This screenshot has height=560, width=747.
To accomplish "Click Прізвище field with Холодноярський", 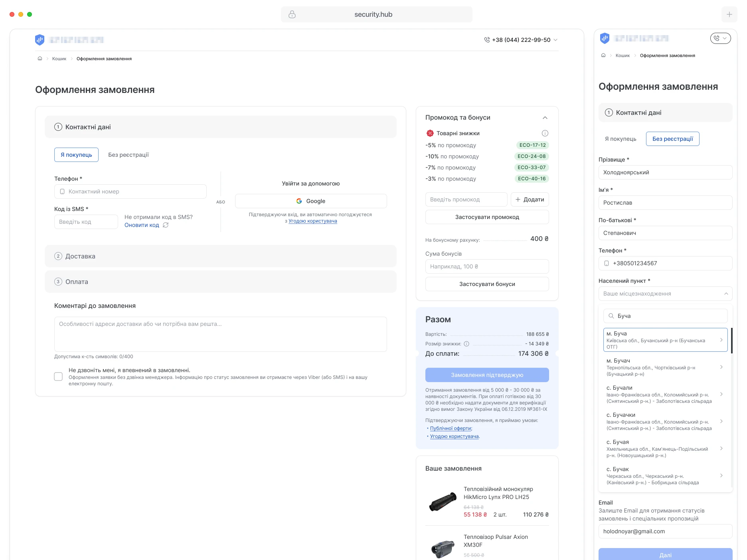I will [x=666, y=172].
